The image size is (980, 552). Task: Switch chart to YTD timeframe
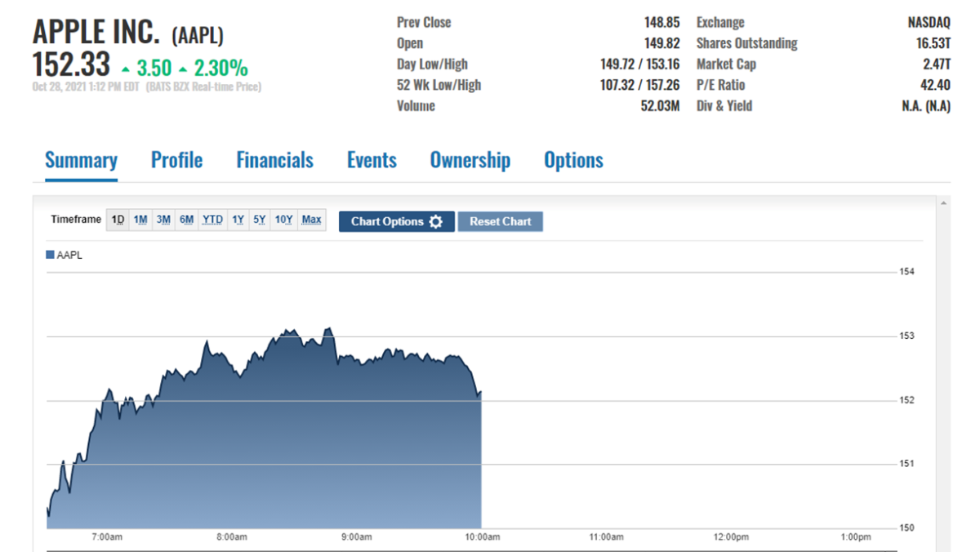[212, 220]
